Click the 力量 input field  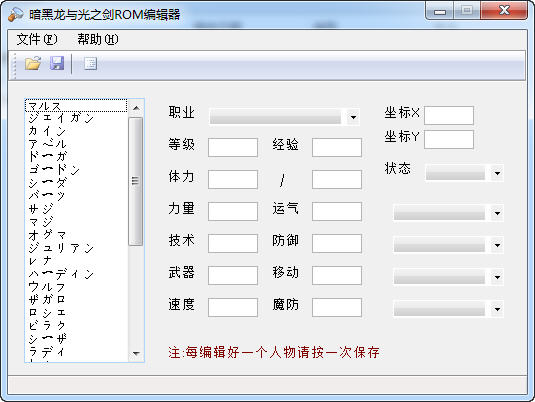click(x=233, y=211)
